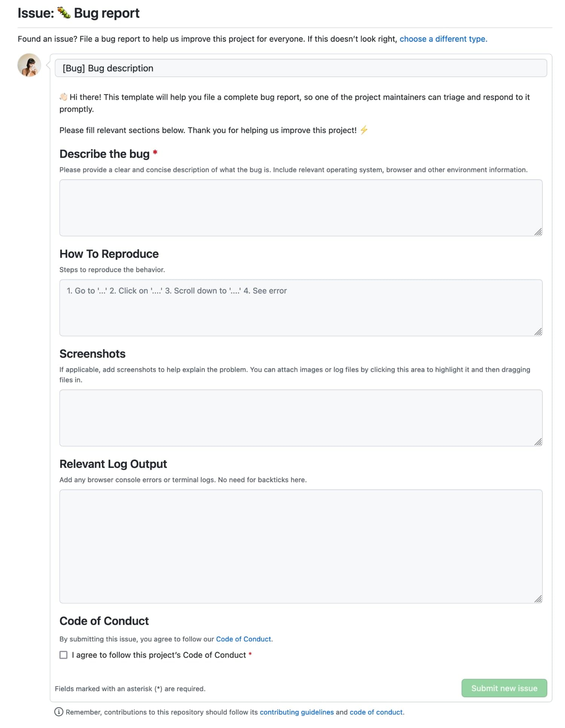Viewport: 565px width, 728px height.
Task: Click the issue title field showing '[Bug] Bug description'
Action: [301, 68]
